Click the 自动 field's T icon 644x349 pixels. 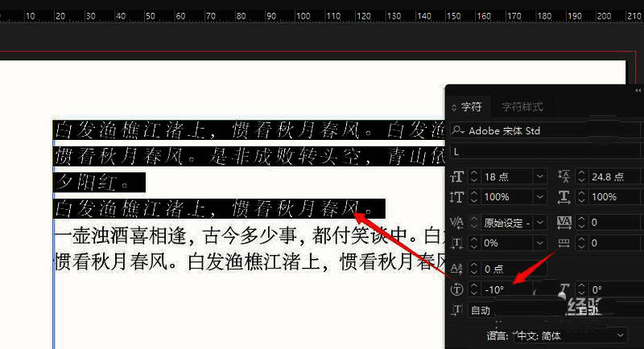click(x=456, y=310)
